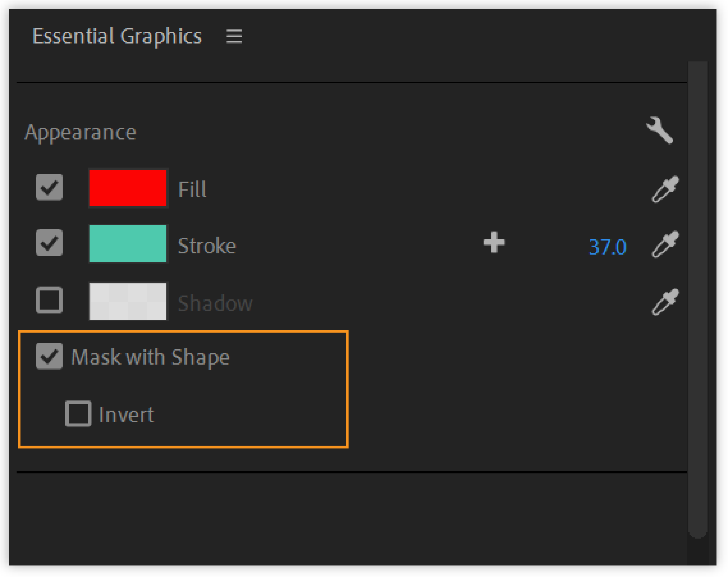Add a second stroke with the plus icon

pyautogui.click(x=494, y=244)
